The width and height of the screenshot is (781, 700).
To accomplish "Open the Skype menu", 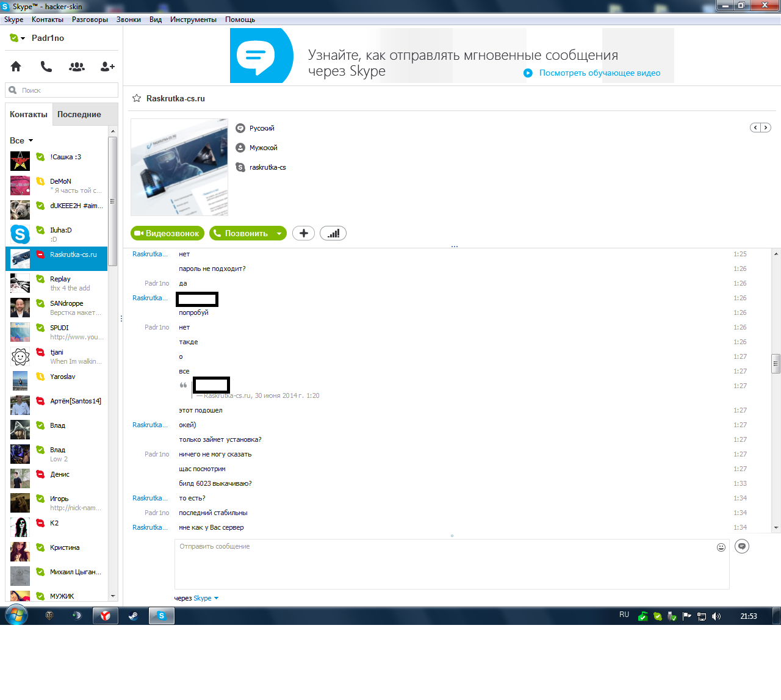I will [14, 20].
